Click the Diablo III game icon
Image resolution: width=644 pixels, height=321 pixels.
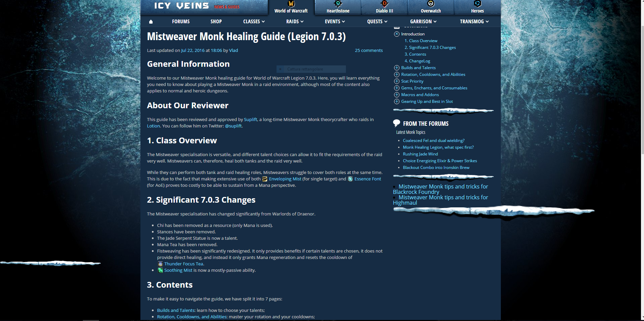coord(384,4)
